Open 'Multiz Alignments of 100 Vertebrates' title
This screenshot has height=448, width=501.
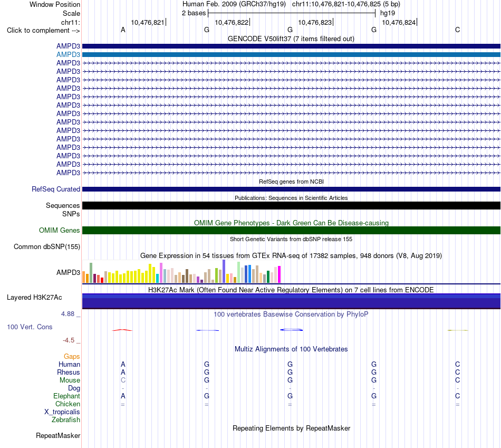[x=291, y=349]
